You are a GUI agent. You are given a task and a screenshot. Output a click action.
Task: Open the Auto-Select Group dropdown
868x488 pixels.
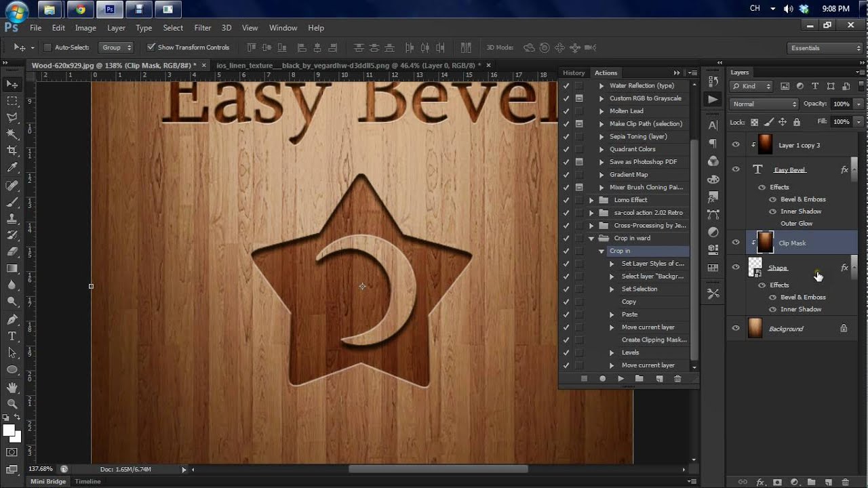(116, 47)
